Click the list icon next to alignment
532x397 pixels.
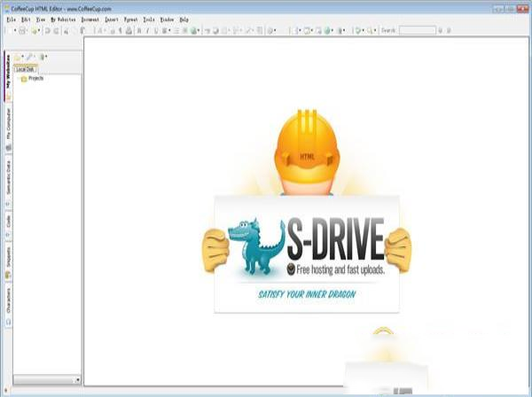click(176, 31)
